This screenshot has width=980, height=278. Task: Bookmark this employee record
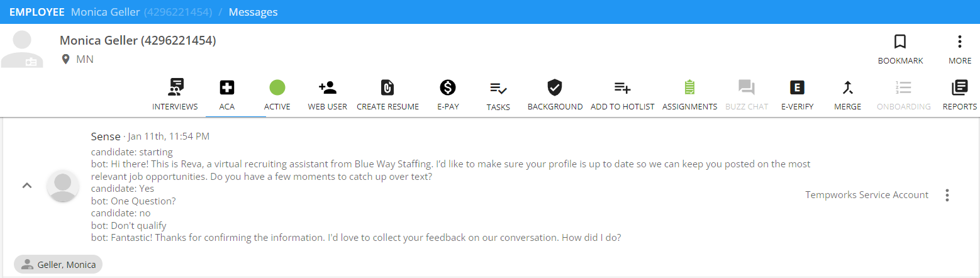click(x=900, y=42)
